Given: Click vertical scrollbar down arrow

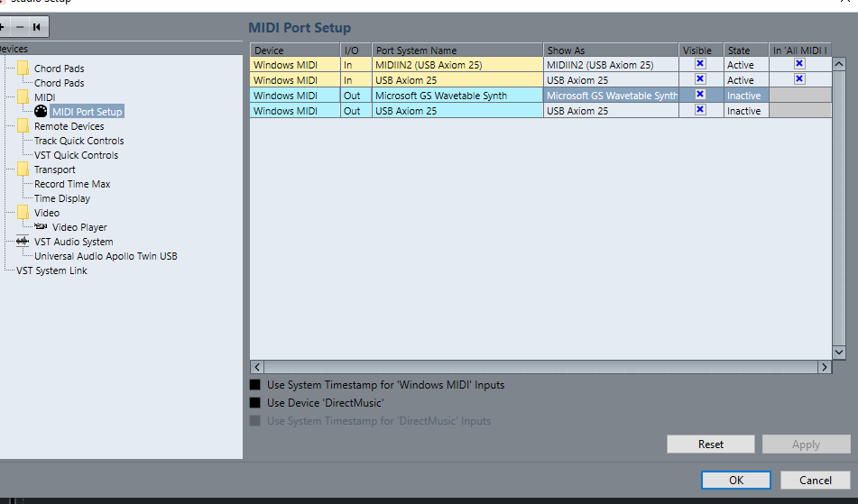Looking at the screenshot, I should 838,352.
